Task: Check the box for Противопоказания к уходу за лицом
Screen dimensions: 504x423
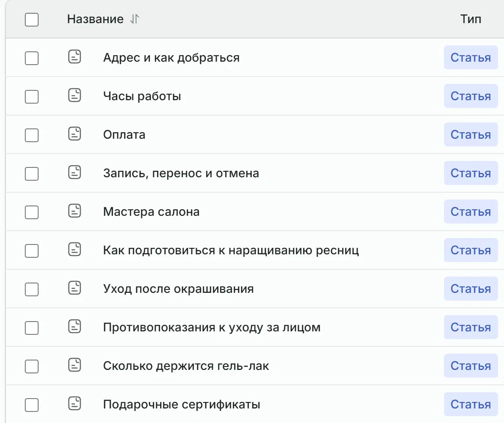Action: click(32, 328)
